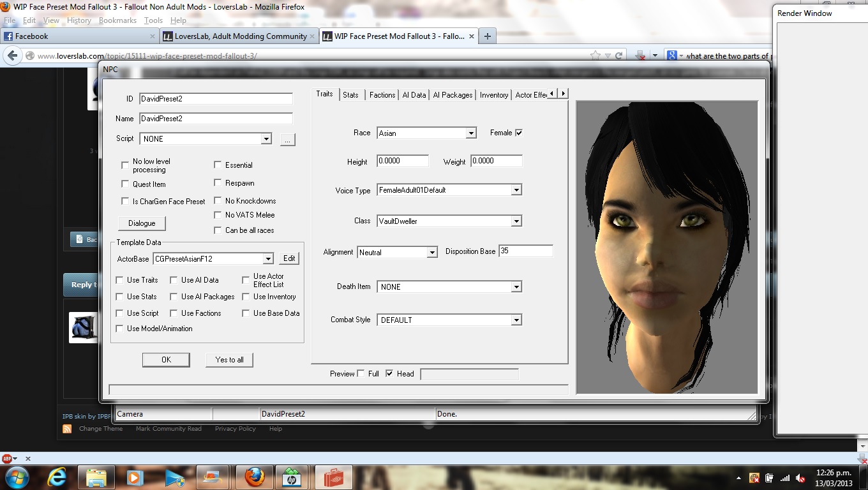Viewport: 868px width, 490px height.
Task: Click the Disposition Base input field
Action: pos(525,251)
